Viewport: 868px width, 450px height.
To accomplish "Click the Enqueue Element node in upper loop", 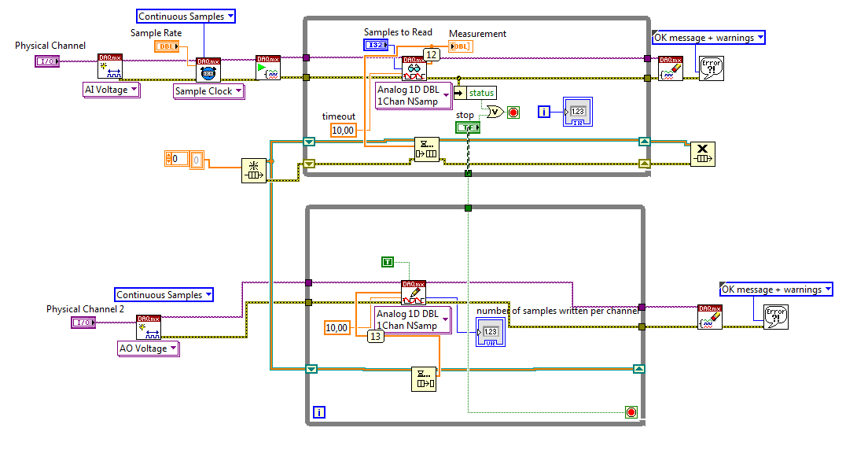I will click(x=427, y=149).
